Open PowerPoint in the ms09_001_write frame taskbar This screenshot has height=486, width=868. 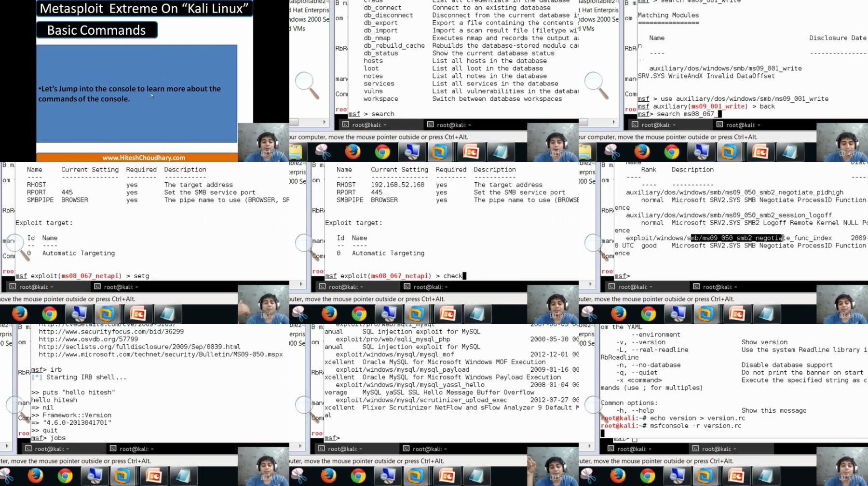click(x=759, y=152)
